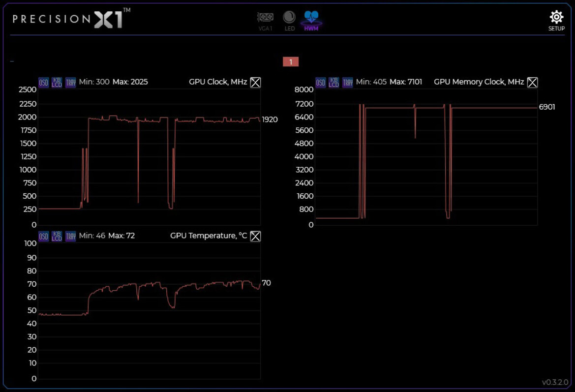
Task: Close the GPU Clock graph
Action: pos(255,83)
